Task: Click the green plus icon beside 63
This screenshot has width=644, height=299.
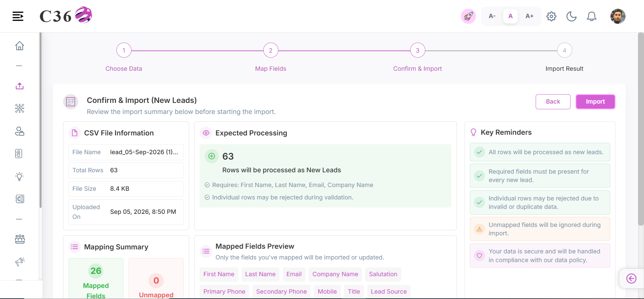Action: coord(212,156)
